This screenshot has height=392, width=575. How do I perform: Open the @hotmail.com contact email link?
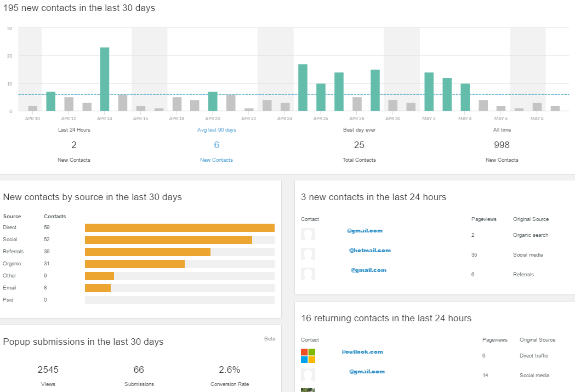coord(369,251)
